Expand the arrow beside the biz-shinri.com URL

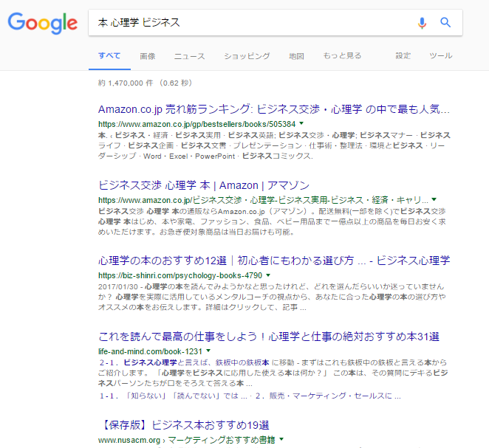(x=268, y=275)
